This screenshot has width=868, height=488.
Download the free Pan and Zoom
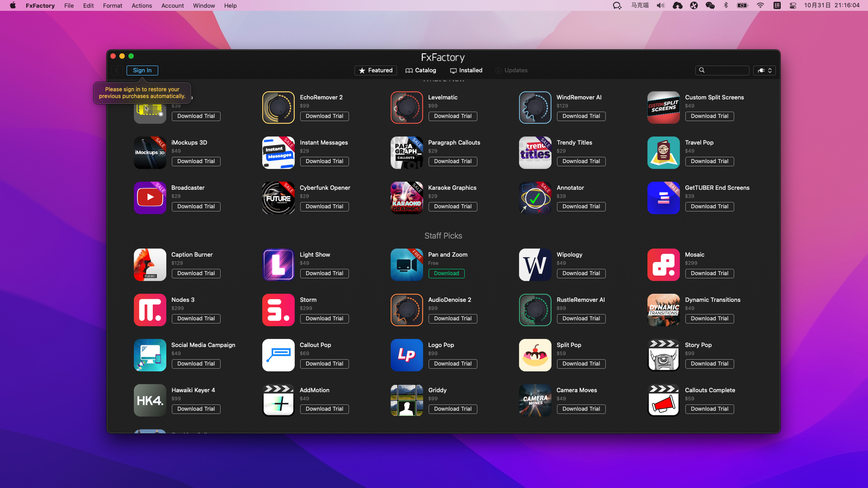(x=446, y=273)
